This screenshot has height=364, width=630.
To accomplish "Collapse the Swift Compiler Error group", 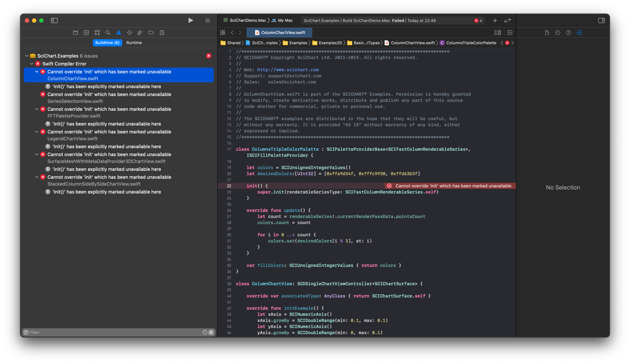I will click(x=32, y=64).
